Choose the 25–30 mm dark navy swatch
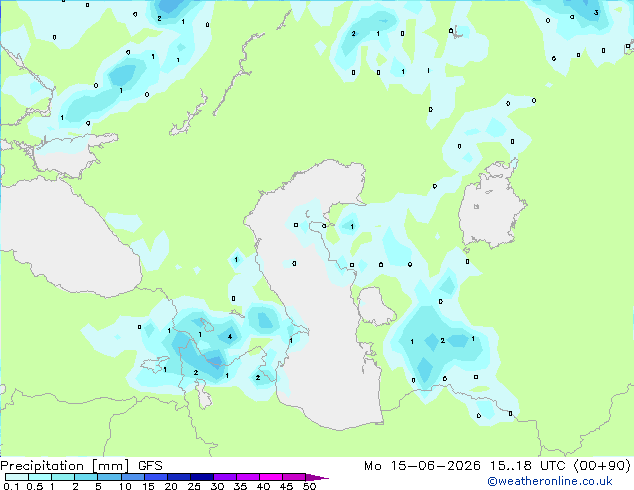Image resolution: width=634 pixels, height=490 pixels. point(201,477)
